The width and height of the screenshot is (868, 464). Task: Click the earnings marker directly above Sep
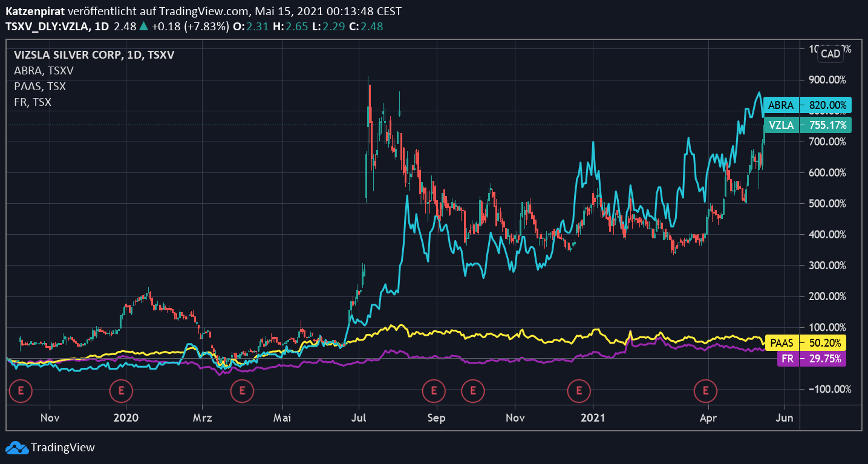click(433, 390)
